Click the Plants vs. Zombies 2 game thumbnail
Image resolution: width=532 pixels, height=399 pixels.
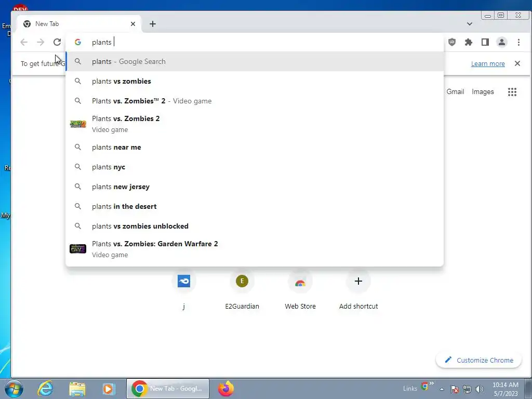pyautogui.click(x=78, y=124)
